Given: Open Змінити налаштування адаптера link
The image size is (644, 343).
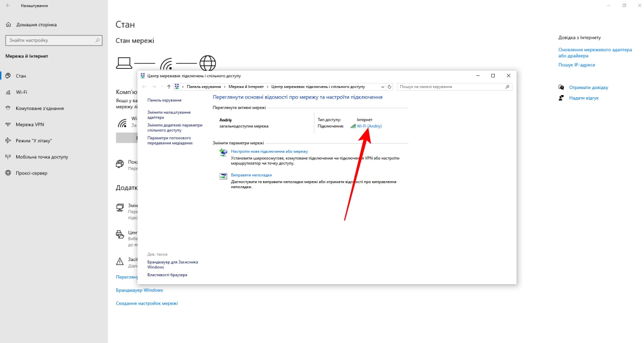Looking at the screenshot, I should click(169, 115).
